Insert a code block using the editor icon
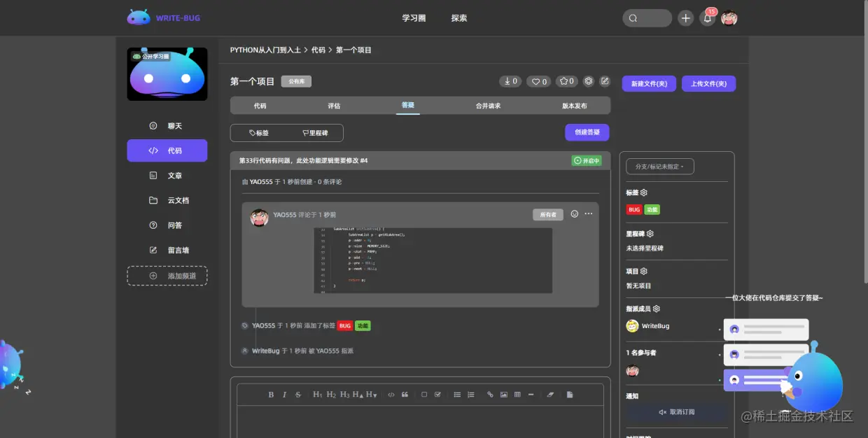868x438 pixels. pyautogui.click(x=391, y=394)
